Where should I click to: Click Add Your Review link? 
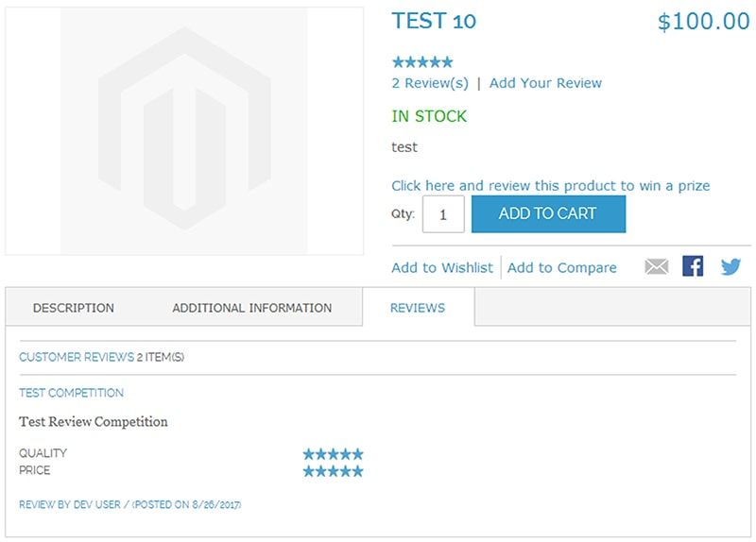(x=545, y=83)
